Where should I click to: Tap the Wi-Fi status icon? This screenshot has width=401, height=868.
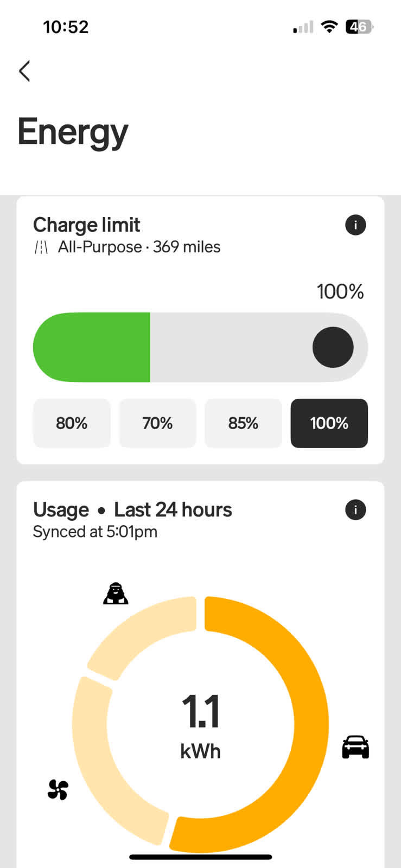tap(329, 27)
